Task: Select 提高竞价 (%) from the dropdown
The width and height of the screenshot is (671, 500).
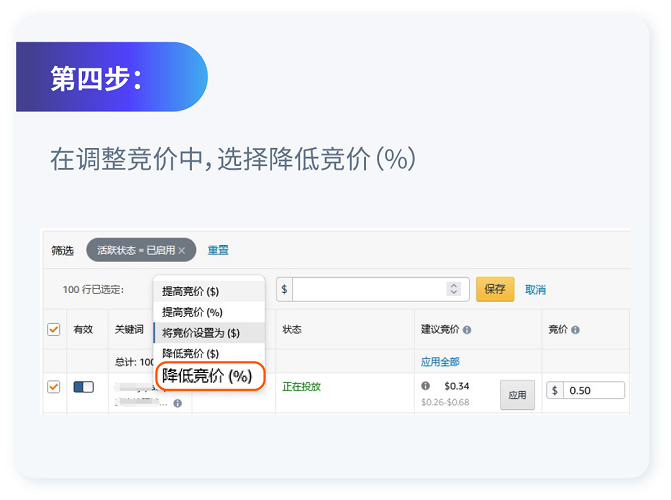Action: tap(209, 312)
